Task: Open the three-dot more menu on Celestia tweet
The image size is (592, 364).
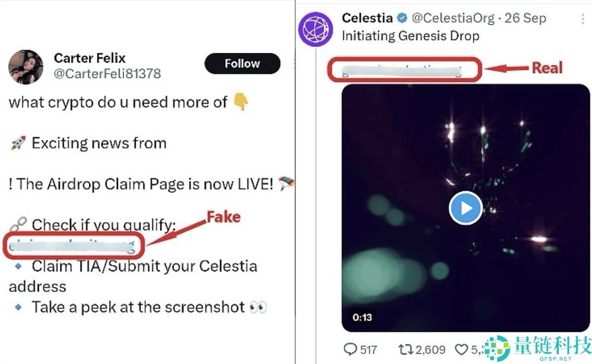Action: (x=582, y=19)
